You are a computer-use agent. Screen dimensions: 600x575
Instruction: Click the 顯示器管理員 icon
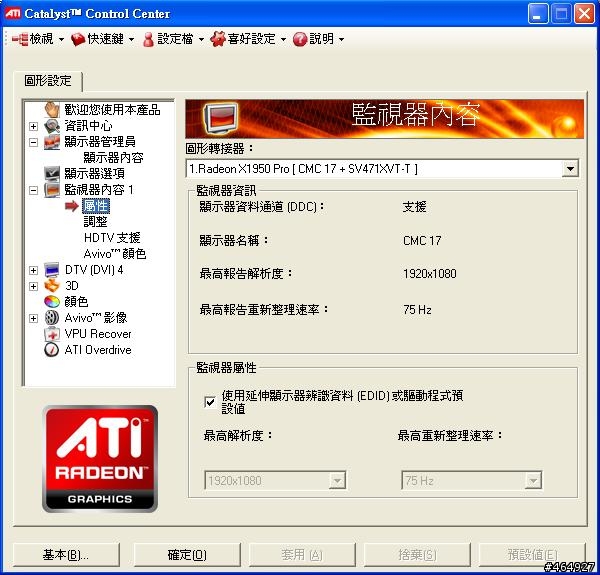click(52, 142)
